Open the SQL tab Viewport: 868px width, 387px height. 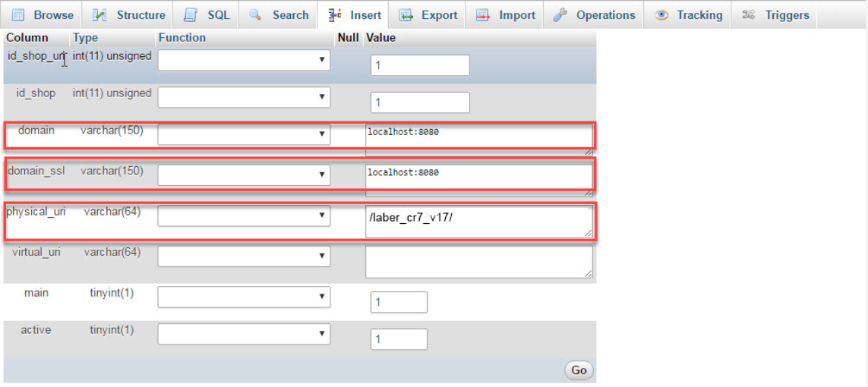(206, 15)
